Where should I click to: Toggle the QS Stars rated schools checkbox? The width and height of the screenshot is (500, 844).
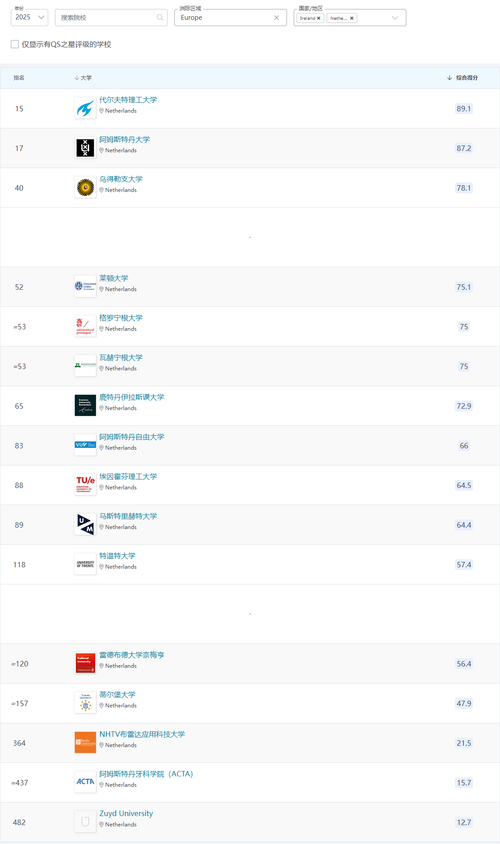click(x=15, y=44)
